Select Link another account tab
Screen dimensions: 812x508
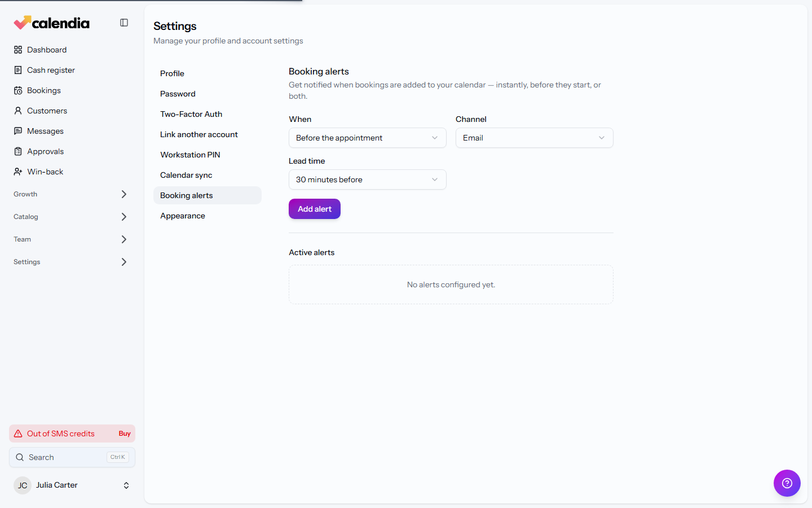(208, 134)
